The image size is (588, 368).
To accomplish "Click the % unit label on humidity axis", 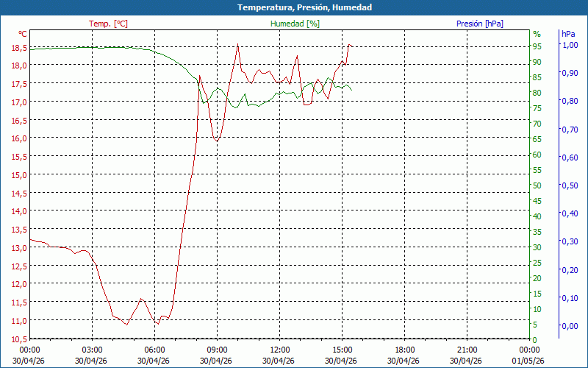I will 537,34.
